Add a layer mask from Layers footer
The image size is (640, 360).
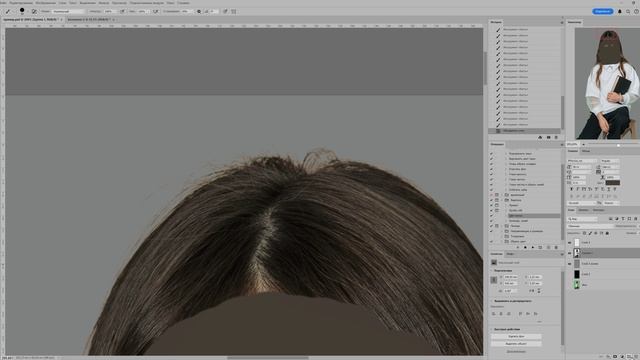615,356
